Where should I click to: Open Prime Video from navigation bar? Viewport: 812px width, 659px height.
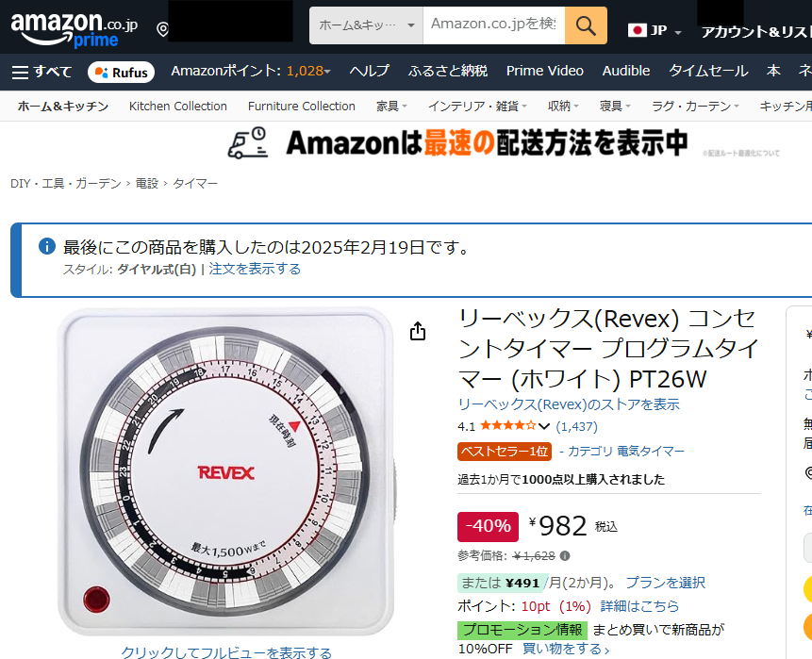tap(545, 71)
